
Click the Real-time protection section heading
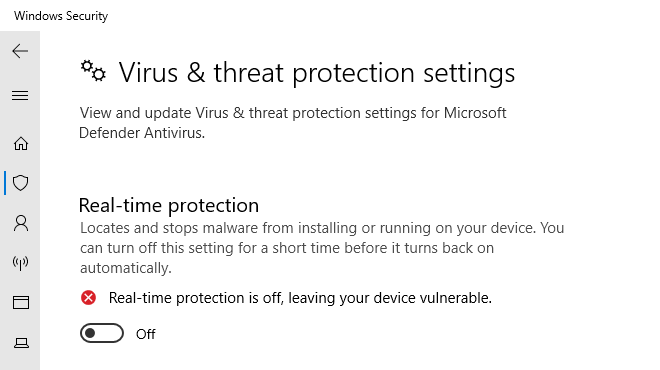(x=169, y=205)
